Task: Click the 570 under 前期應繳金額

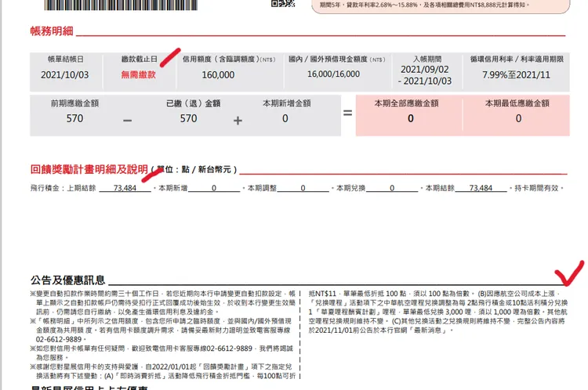Action: click(74, 118)
